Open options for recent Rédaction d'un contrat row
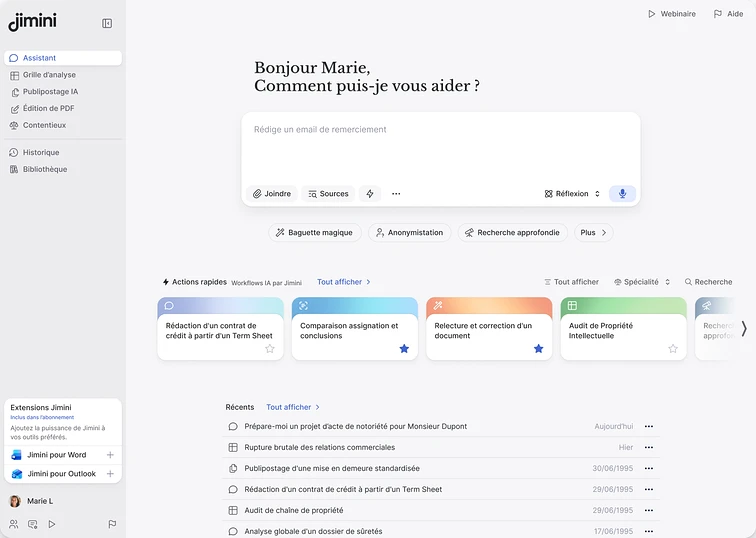This screenshot has height=538, width=756. pos(649,489)
